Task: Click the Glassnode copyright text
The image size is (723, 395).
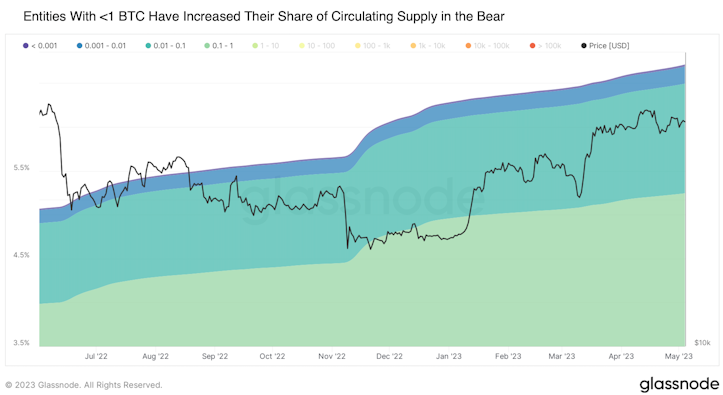Action: tap(84, 385)
